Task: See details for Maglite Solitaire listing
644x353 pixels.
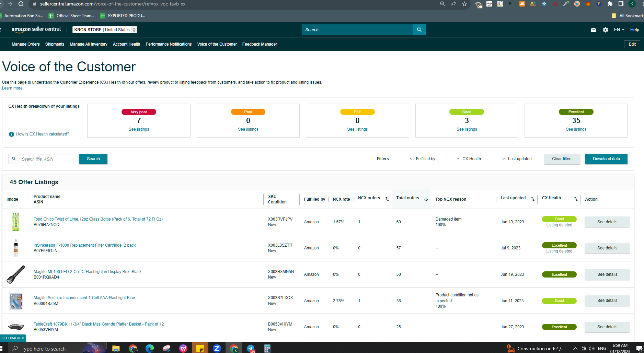Action: click(x=607, y=301)
